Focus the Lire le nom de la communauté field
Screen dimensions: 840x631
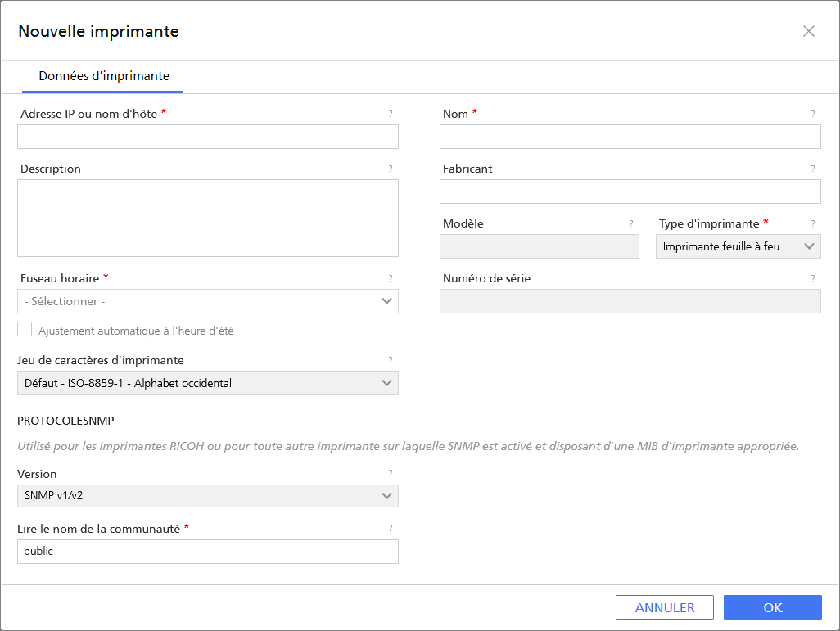coord(208,551)
